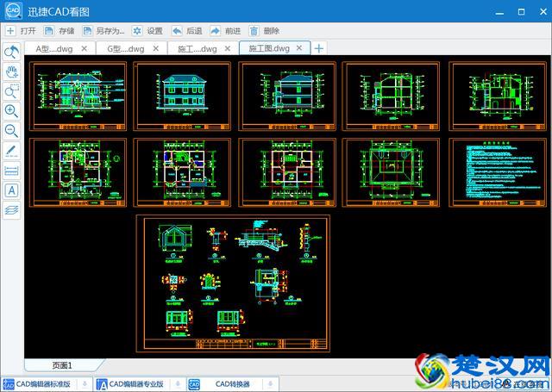The image size is (552, 392).
Task: Open the layers panel icon
Action: 12,209
